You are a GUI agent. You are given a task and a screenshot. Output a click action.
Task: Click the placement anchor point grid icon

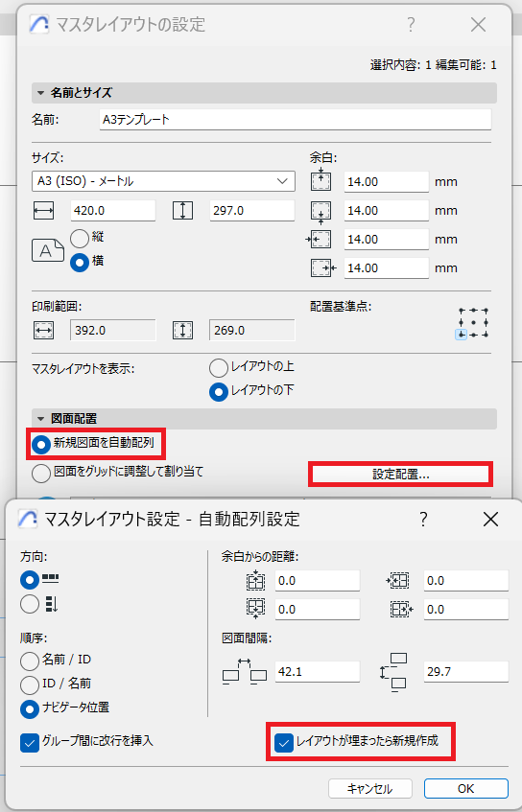click(472, 324)
